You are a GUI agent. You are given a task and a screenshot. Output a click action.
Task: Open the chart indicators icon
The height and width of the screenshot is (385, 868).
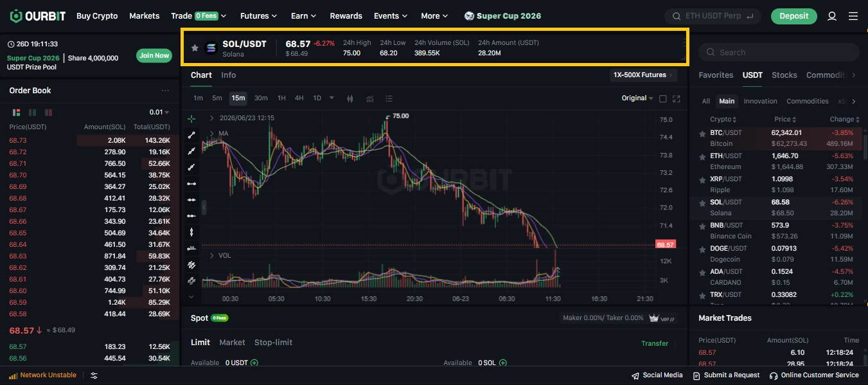pos(370,98)
